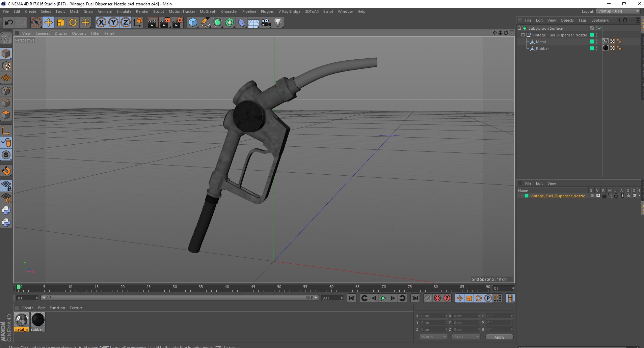Image resolution: width=644 pixels, height=348 pixels.
Task: Activate the Move tool in top toolbar
Action: (x=49, y=23)
